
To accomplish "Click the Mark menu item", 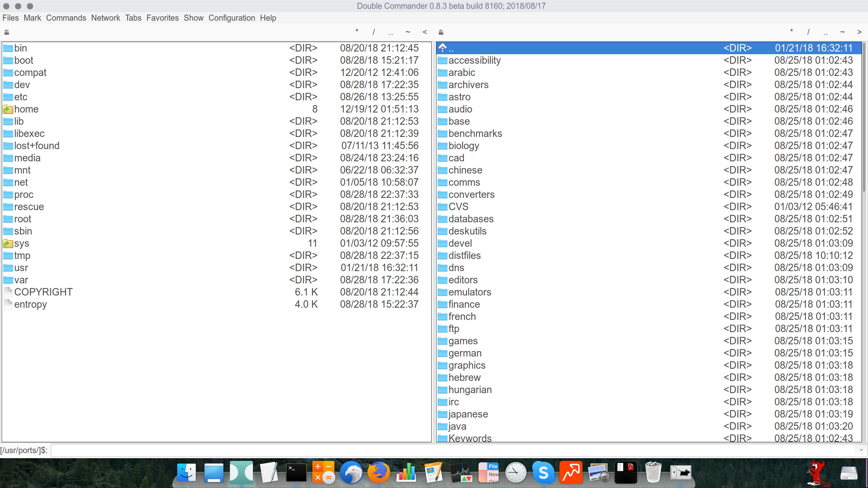I will (32, 18).
